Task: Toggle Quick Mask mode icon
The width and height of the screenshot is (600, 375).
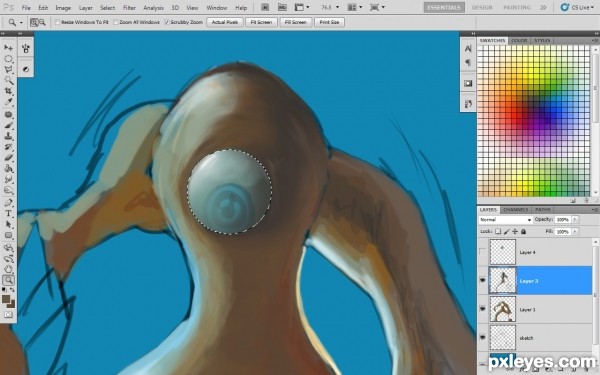Action: tap(8, 315)
